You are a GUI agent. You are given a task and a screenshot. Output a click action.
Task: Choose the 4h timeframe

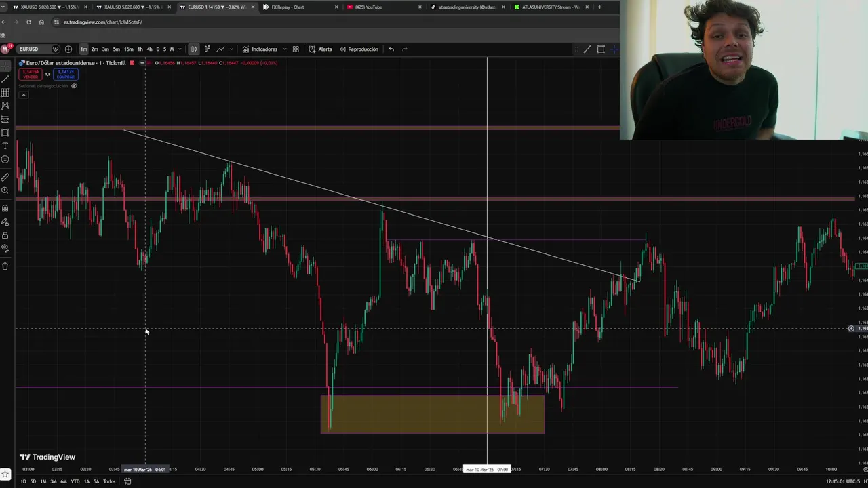click(149, 49)
